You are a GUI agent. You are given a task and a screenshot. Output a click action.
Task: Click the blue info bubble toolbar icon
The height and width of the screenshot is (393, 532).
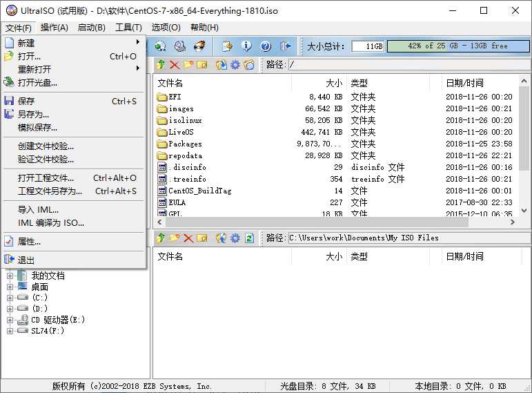tap(246, 46)
